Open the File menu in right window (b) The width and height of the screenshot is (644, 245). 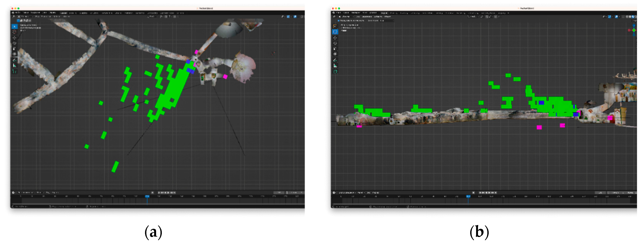tap(339, 13)
